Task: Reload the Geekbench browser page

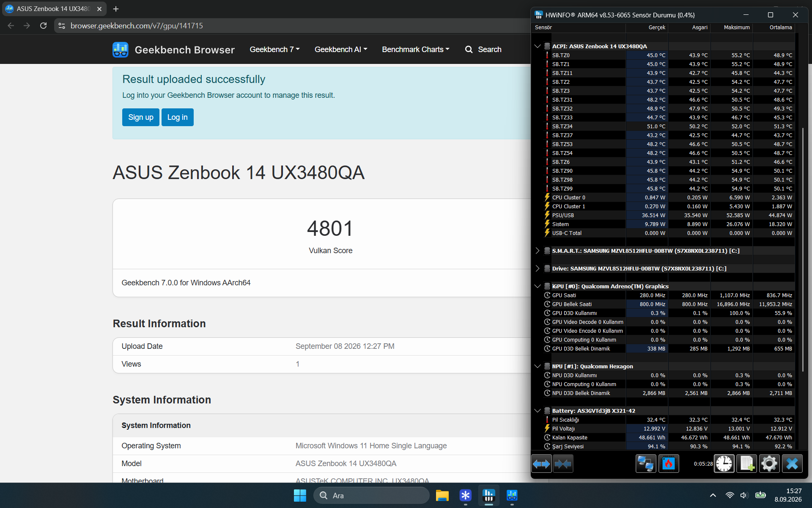Action: [x=43, y=26]
